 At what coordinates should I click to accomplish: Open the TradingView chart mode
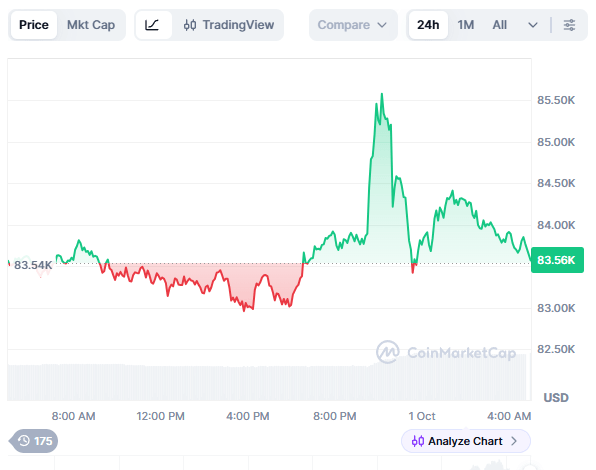click(229, 25)
